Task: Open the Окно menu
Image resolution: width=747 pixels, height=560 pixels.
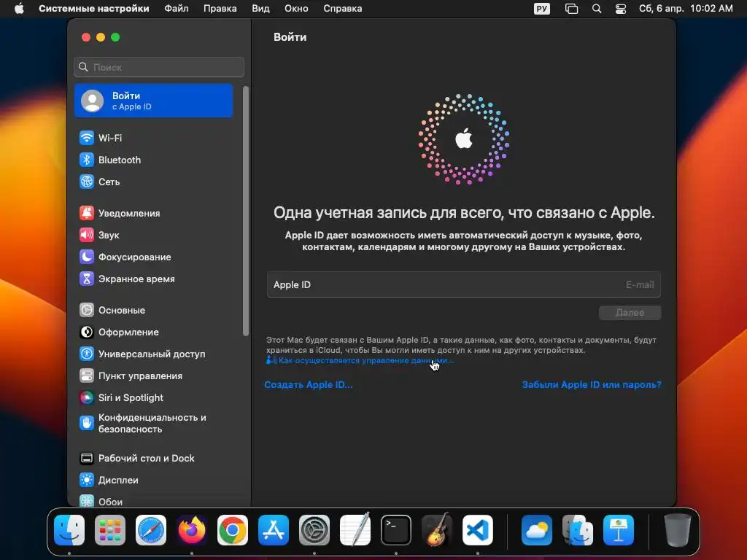Action: point(296,9)
